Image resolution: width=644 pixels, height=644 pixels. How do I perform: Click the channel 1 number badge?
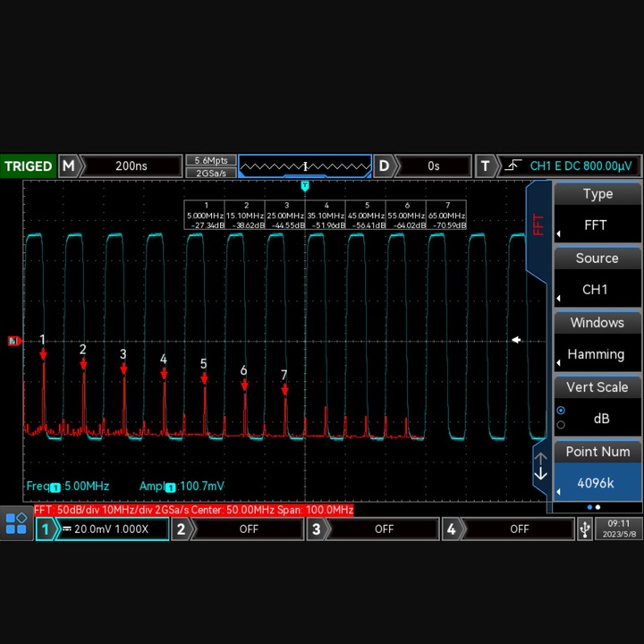pos(45,529)
